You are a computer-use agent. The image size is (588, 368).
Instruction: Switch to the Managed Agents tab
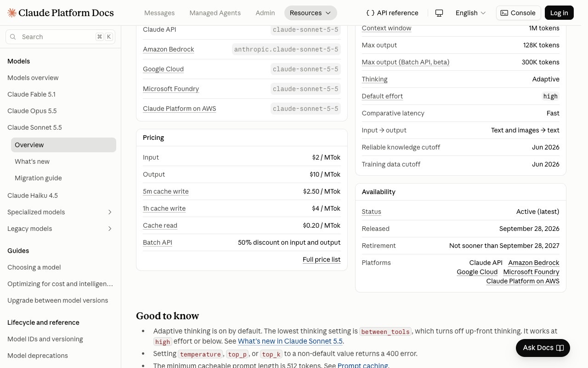pyautogui.click(x=215, y=13)
